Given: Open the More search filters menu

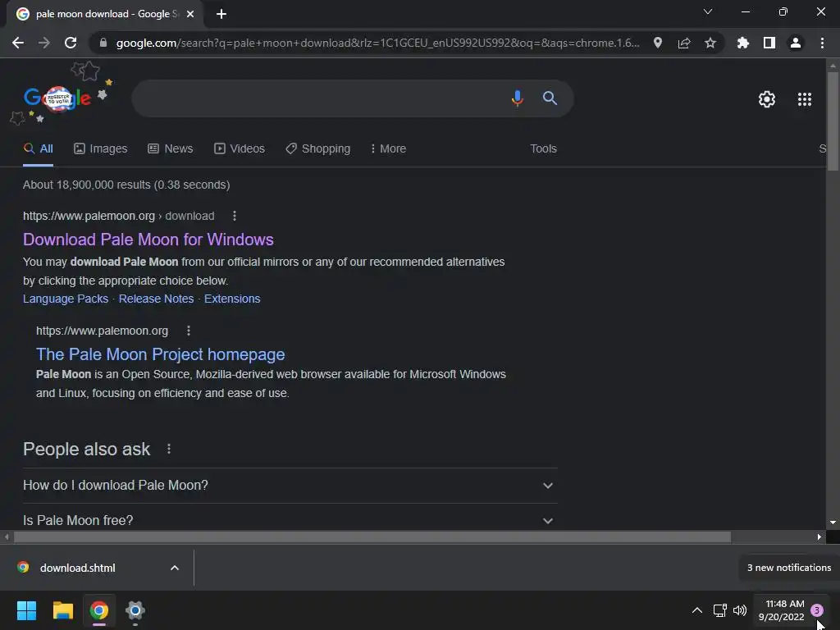Looking at the screenshot, I should pyautogui.click(x=388, y=149).
